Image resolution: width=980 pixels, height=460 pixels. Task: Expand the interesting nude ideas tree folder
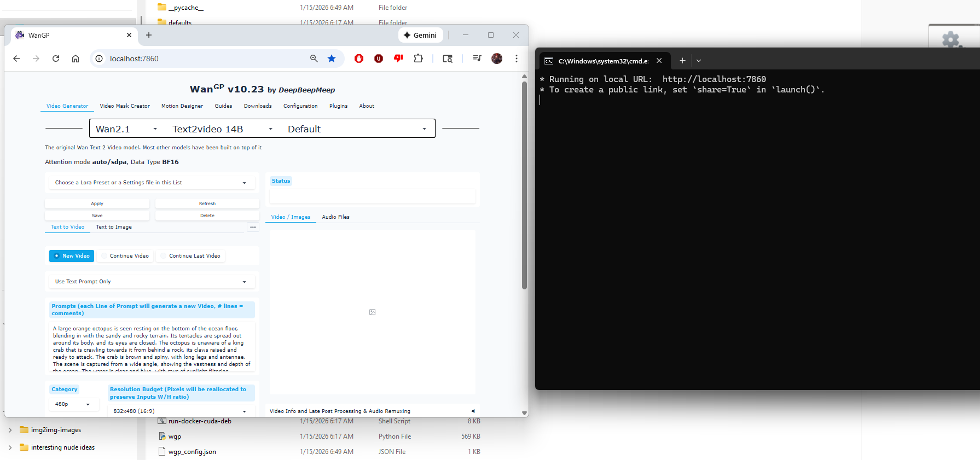pyautogui.click(x=10, y=447)
